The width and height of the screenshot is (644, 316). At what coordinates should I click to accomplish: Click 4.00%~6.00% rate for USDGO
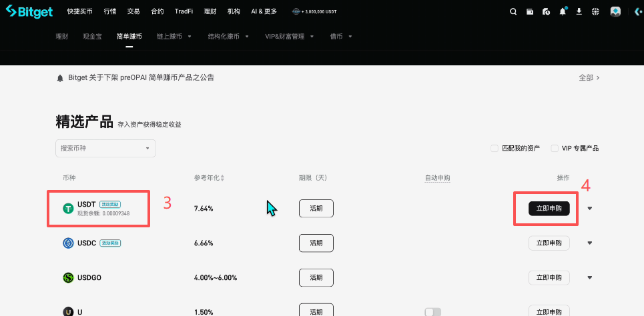[x=216, y=277]
